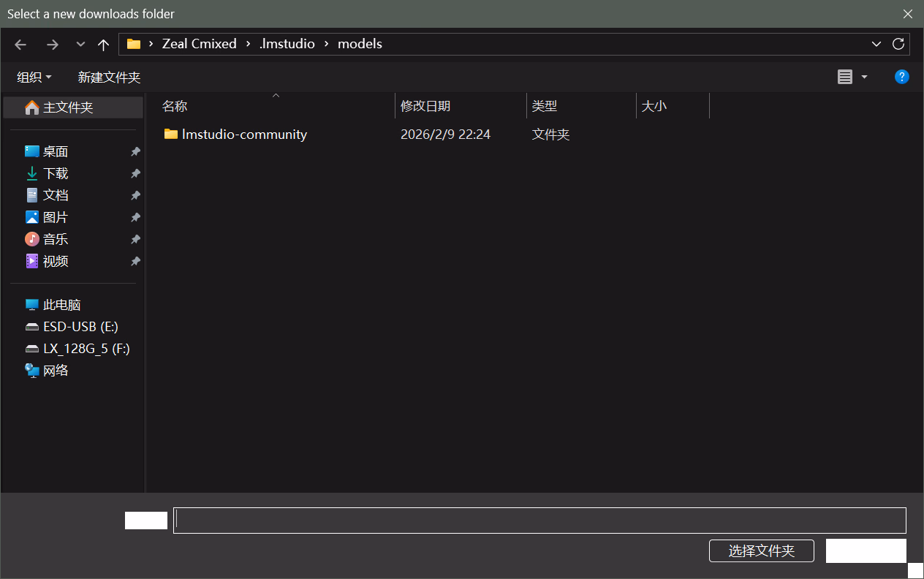924x579 pixels.
Task: Select Zeal Cmixed in the breadcrumb path
Action: pos(200,44)
